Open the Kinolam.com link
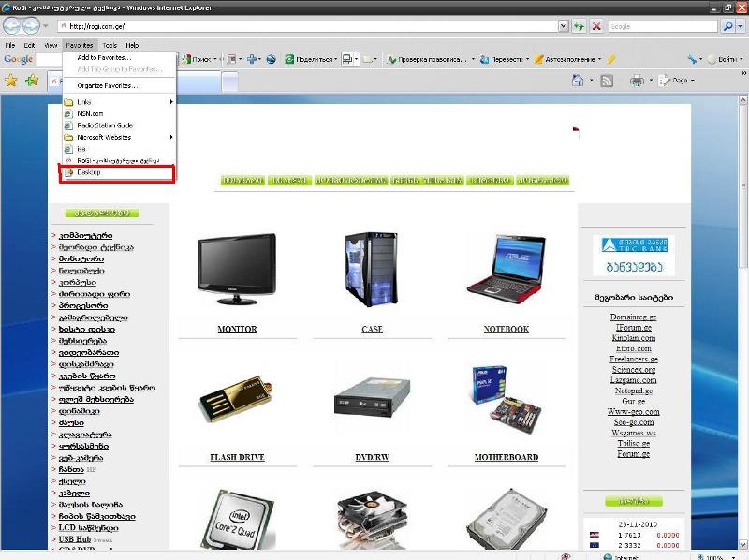This screenshot has height=560, width=749. 634,338
